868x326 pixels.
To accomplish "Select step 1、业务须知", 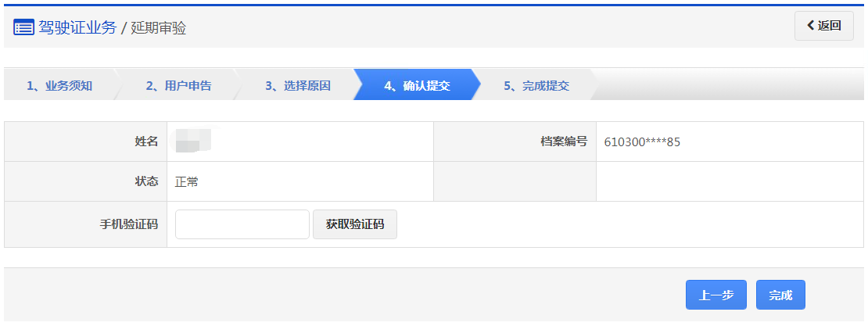I will pos(59,86).
